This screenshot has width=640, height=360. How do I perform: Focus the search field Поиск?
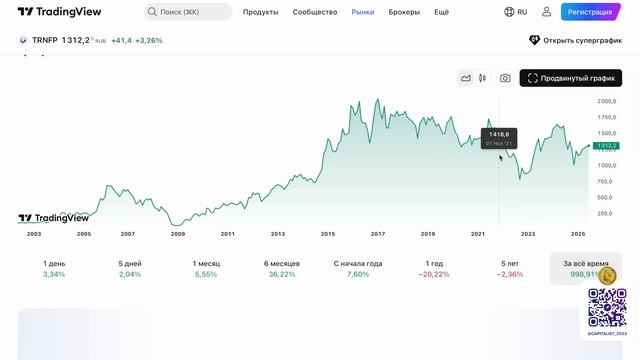tap(188, 12)
